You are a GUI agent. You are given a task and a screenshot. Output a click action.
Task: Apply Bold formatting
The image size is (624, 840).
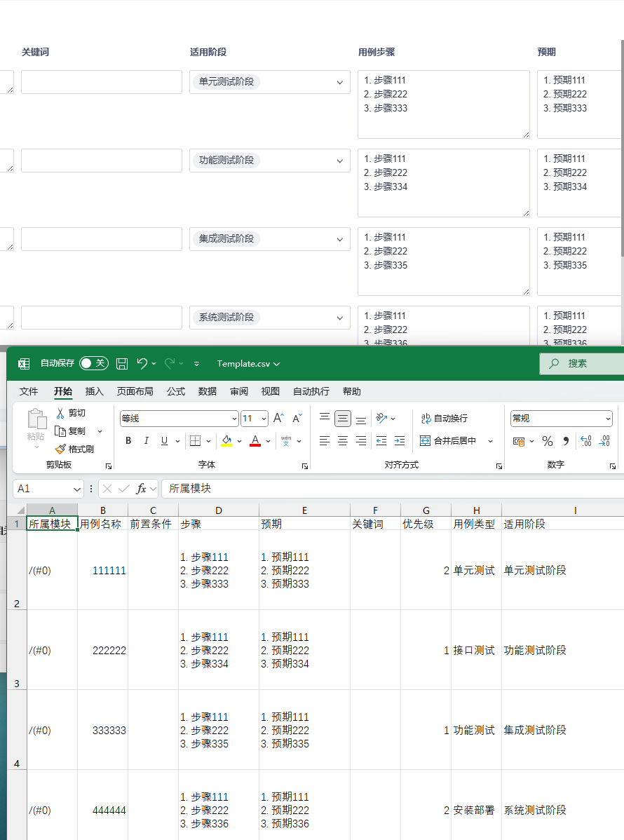pyautogui.click(x=128, y=441)
